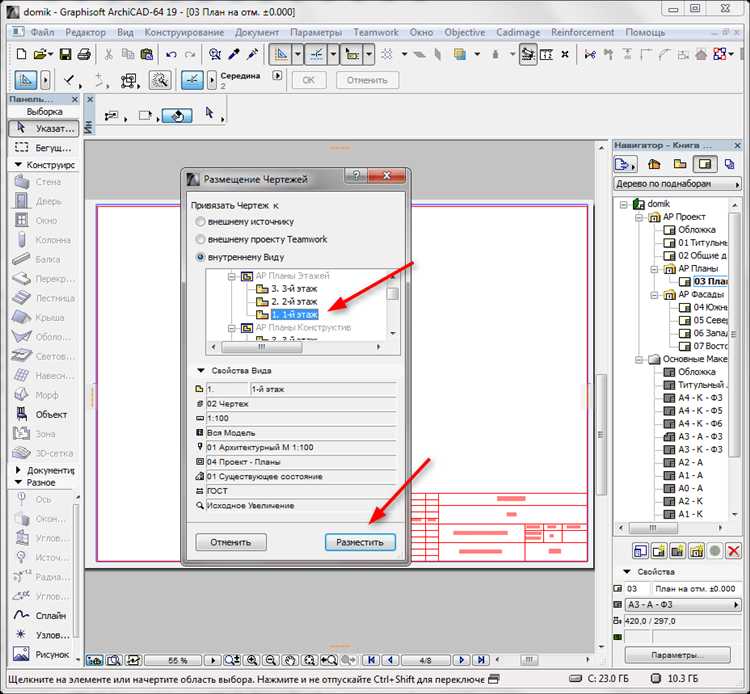750x694 pixels.
Task: Select the Window (Окно) tool
Action: coord(43,220)
